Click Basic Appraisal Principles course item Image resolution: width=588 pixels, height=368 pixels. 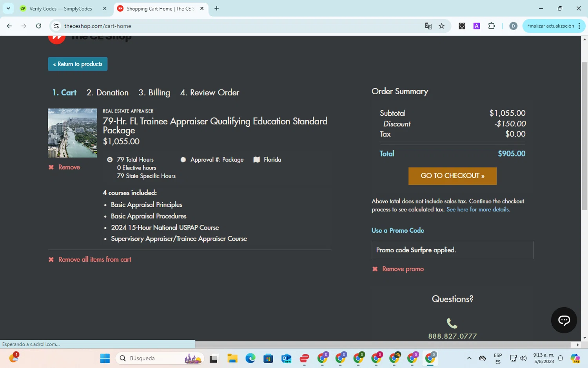147,205
